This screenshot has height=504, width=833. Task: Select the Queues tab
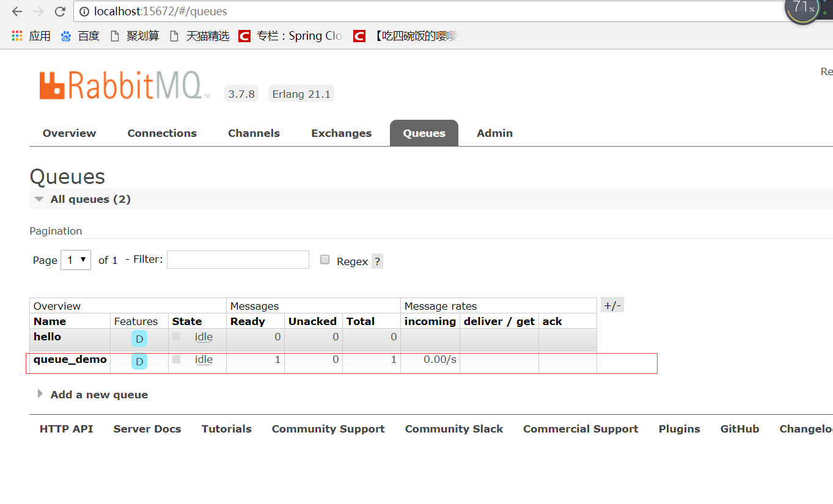pos(424,133)
